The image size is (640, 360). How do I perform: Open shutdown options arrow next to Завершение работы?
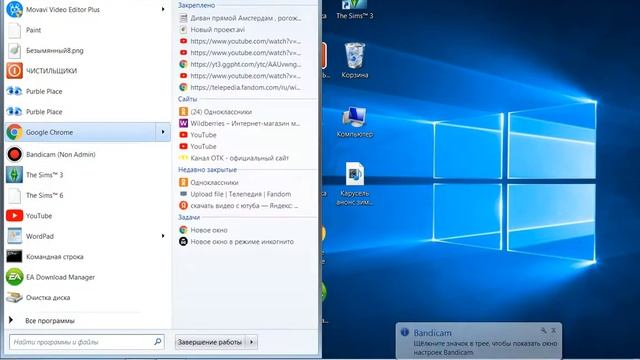coord(251,342)
